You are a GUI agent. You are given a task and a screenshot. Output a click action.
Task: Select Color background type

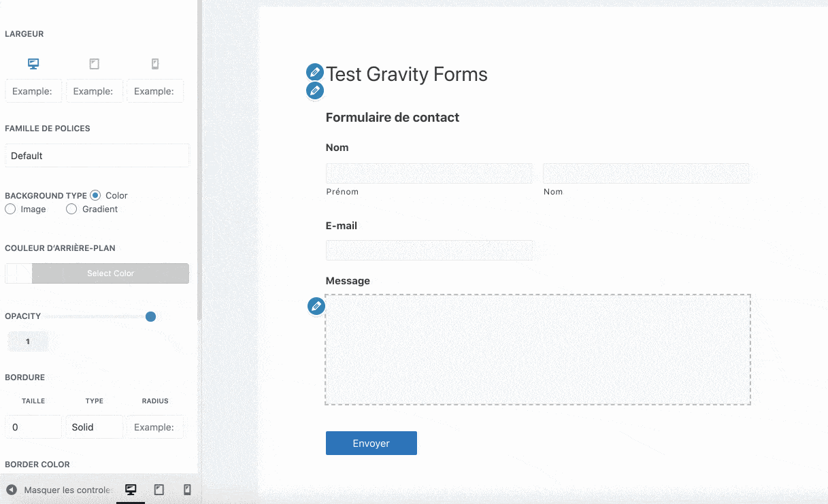click(95, 195)
